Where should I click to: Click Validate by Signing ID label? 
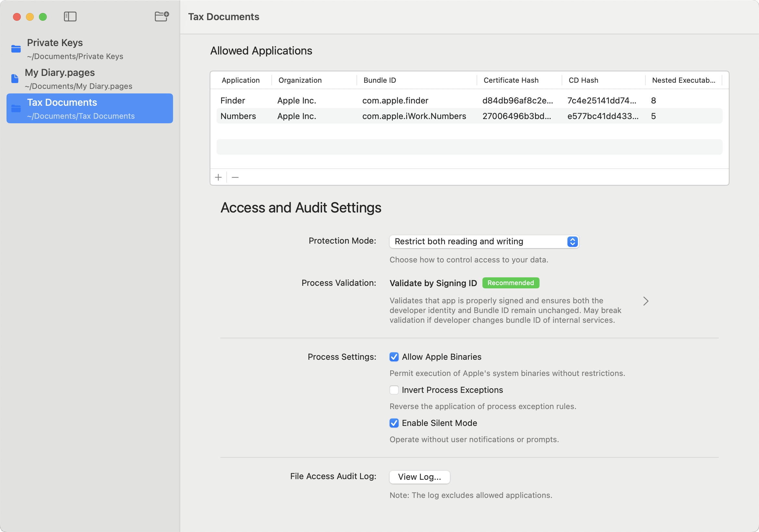[433, 283]
